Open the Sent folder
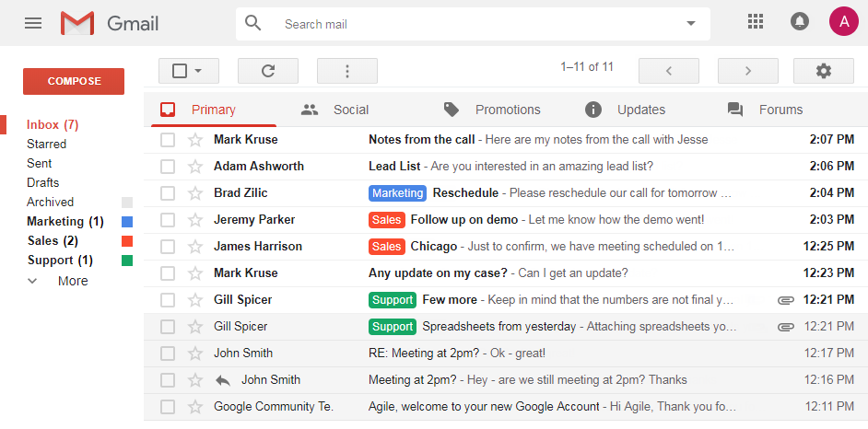This screenshot has width=868, height=429. point(40,164)
